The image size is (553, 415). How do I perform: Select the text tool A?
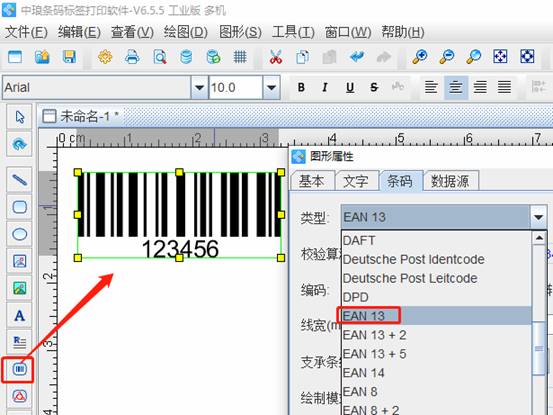click(19, 316)
